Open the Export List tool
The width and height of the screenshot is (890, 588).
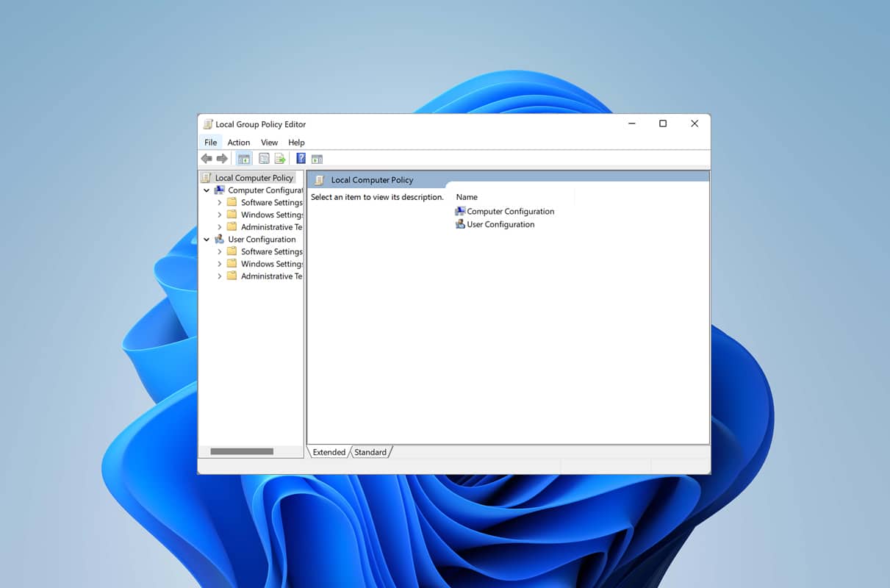point(280,158)
